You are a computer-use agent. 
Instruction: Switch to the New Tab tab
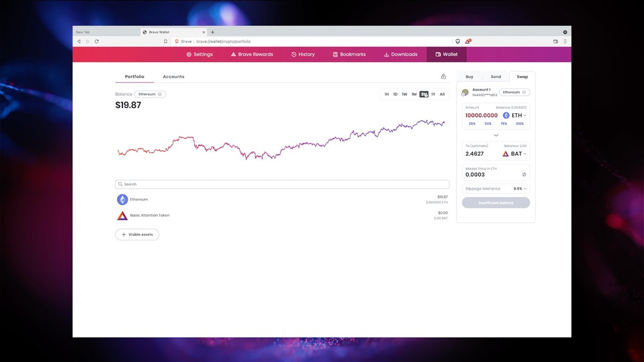click(106, 32)
